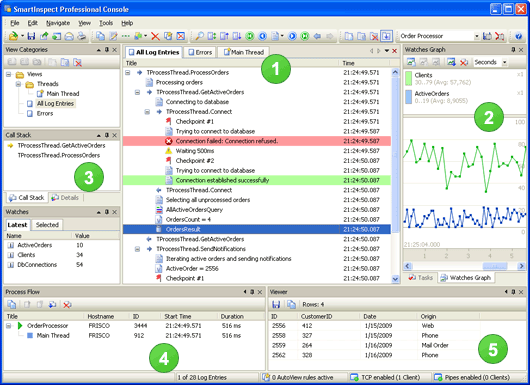Open the tab list dropdown arrow above the log

(x=387, y=51)
